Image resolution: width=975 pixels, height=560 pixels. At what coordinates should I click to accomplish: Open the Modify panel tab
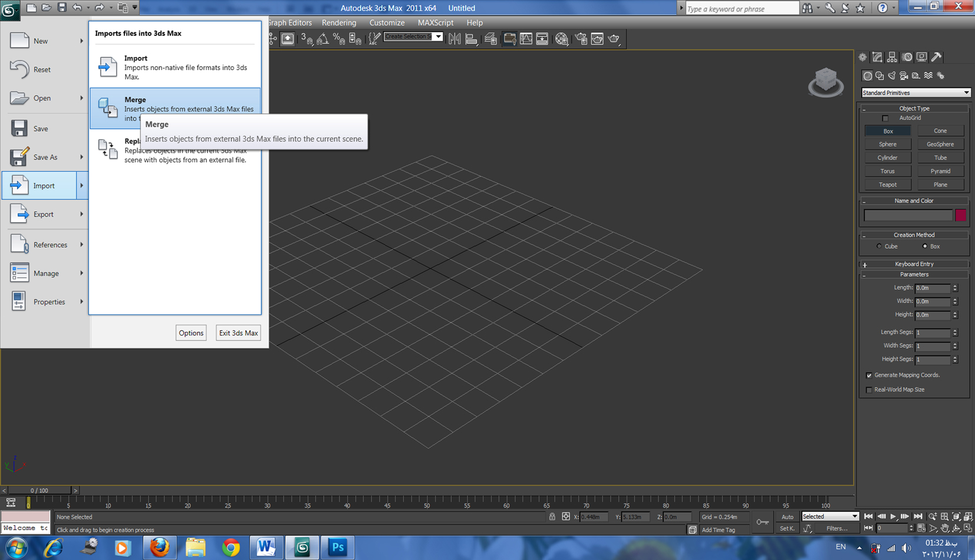877,57
